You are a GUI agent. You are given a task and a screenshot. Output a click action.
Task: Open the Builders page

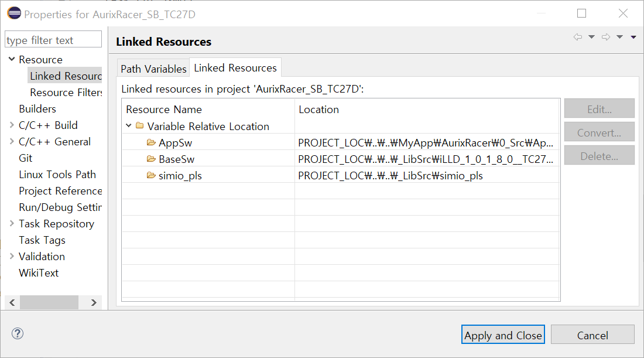37,108
